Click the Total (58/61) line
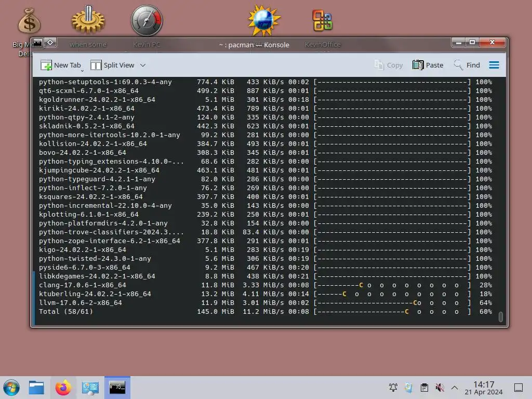532x399 pixels. point(265,312)
